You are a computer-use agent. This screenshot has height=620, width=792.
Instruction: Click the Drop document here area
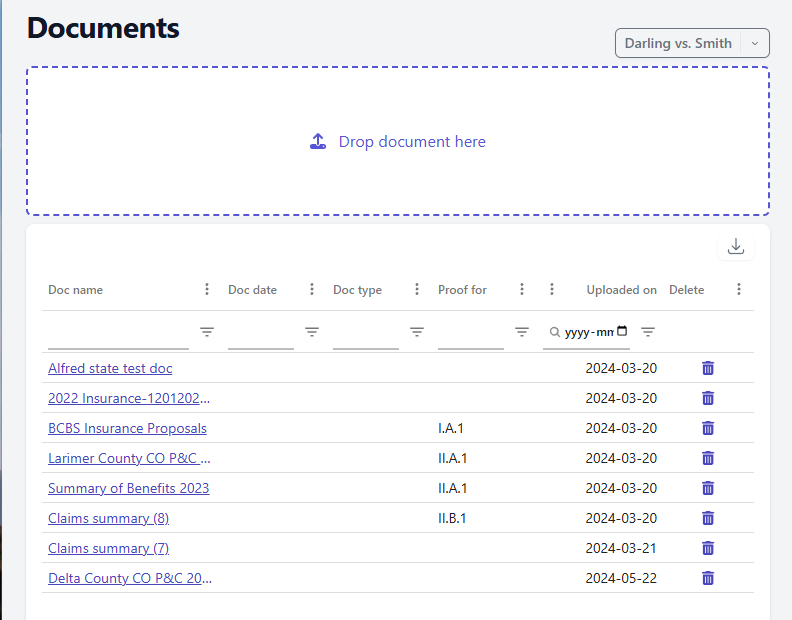click(398, 141)
